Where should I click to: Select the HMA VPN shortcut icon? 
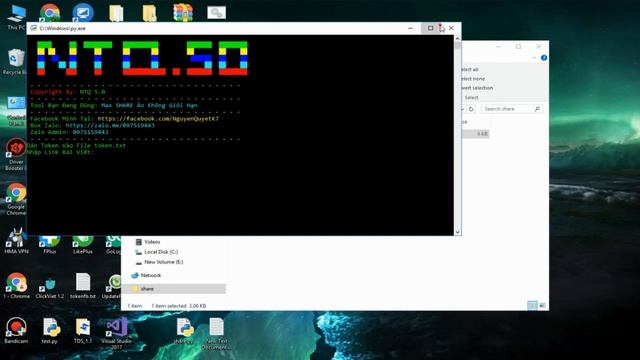(x=16, y=241)
